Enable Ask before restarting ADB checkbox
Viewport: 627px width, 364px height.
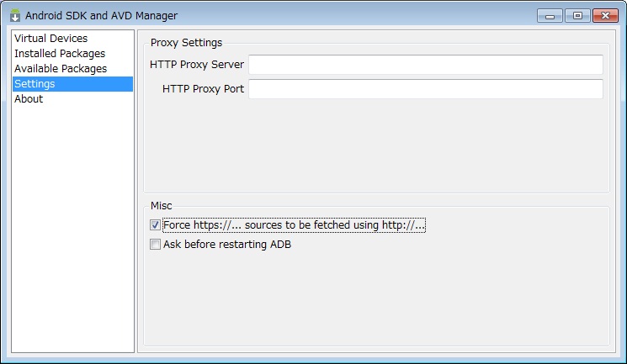155,244
